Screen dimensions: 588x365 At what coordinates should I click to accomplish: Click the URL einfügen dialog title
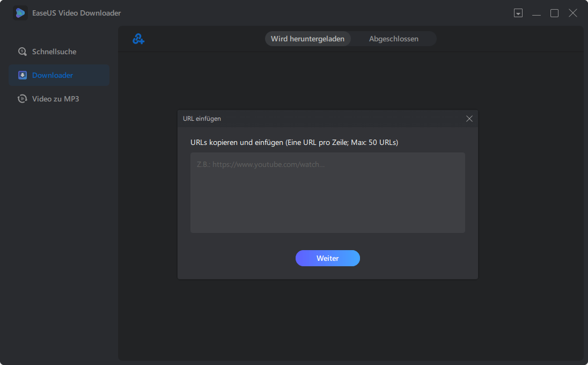tap(202, 119)
